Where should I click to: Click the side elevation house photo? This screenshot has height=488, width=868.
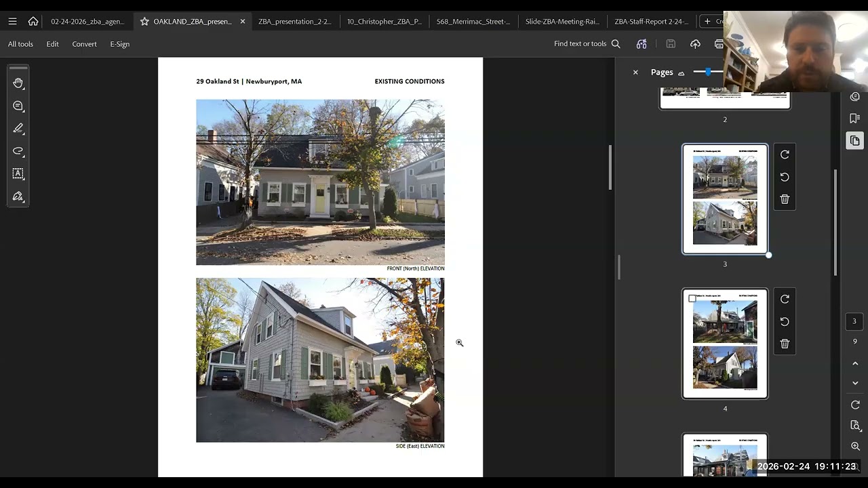pyautogui.click(x=320, y=360)
